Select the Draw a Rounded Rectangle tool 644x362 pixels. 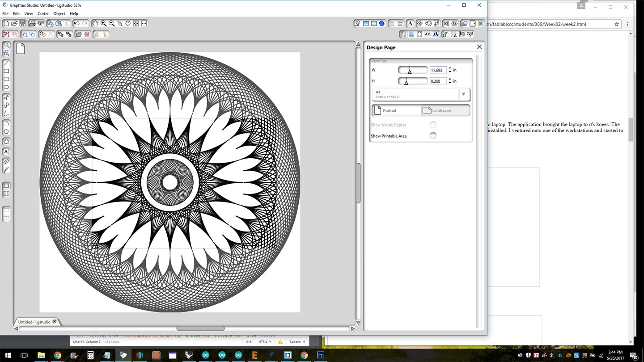pyautogui.click(x=6, y=79)
